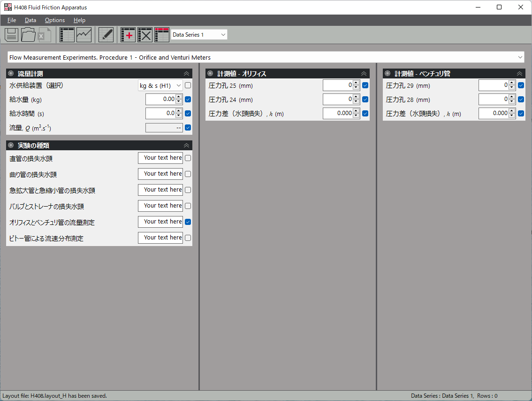The height and width of the screenshot is (401, 532).
Task: Click the 直管の損失水頭 text field
Action: click(x=160, y=158)
